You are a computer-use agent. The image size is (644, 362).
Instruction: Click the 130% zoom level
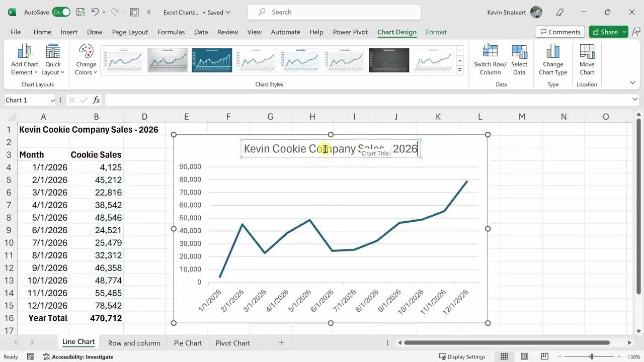(x=633, y=356)
